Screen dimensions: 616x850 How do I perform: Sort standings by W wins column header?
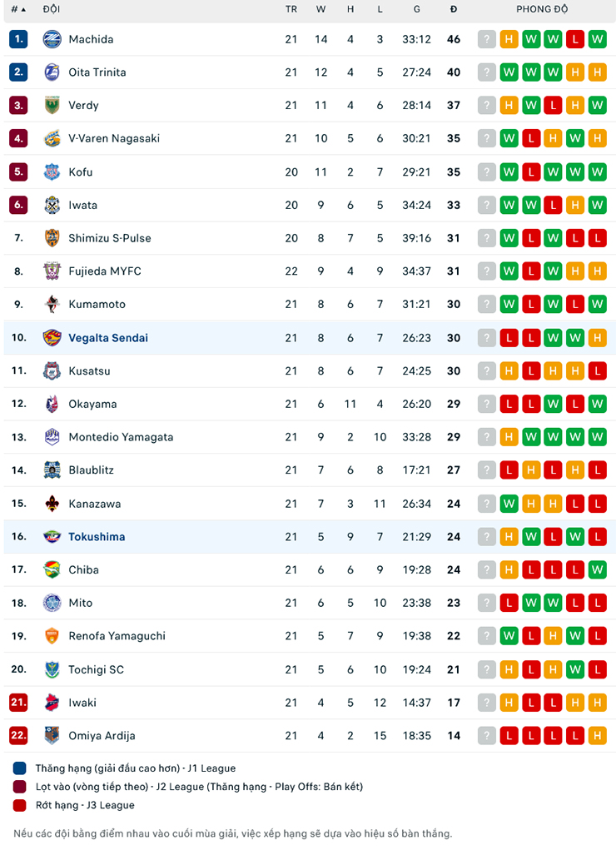tap(321, 9)
